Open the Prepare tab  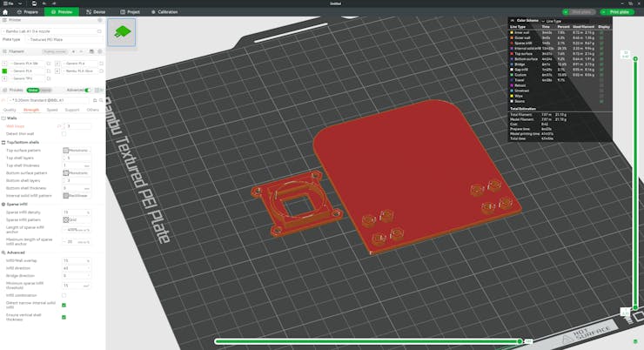pyautogui.click(x=28, y=12)
